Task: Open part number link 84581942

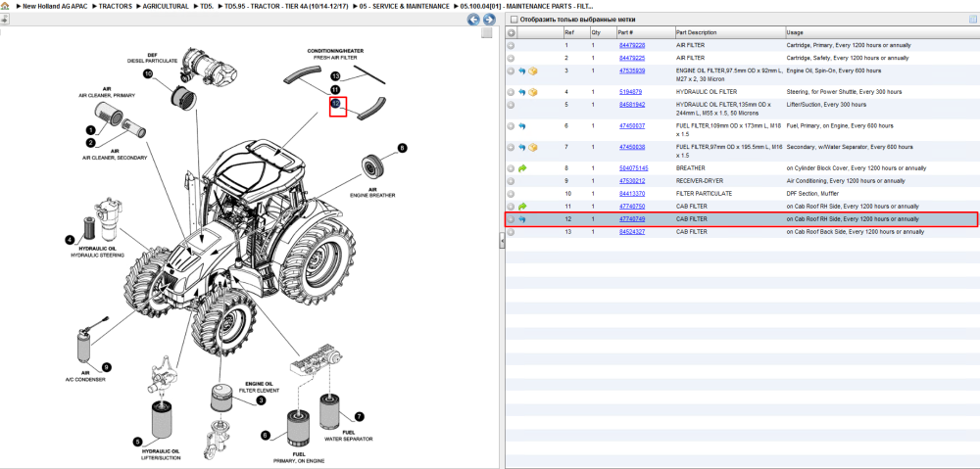Action: pyautogui.click(x=631, y=105)
